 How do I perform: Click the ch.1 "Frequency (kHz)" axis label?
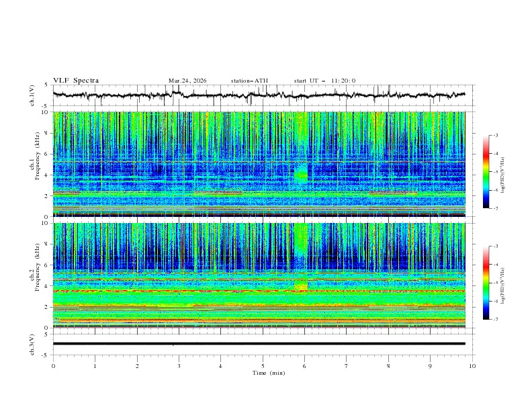click(38, 154)
